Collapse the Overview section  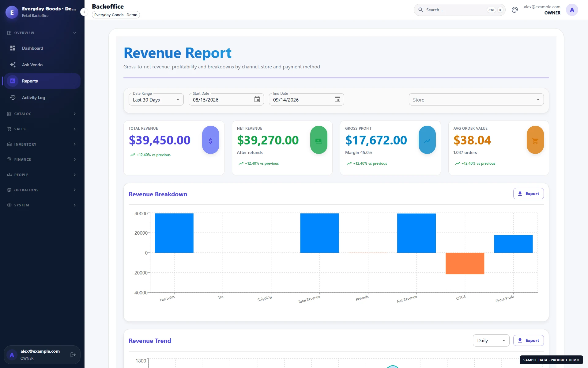(42, 33)
